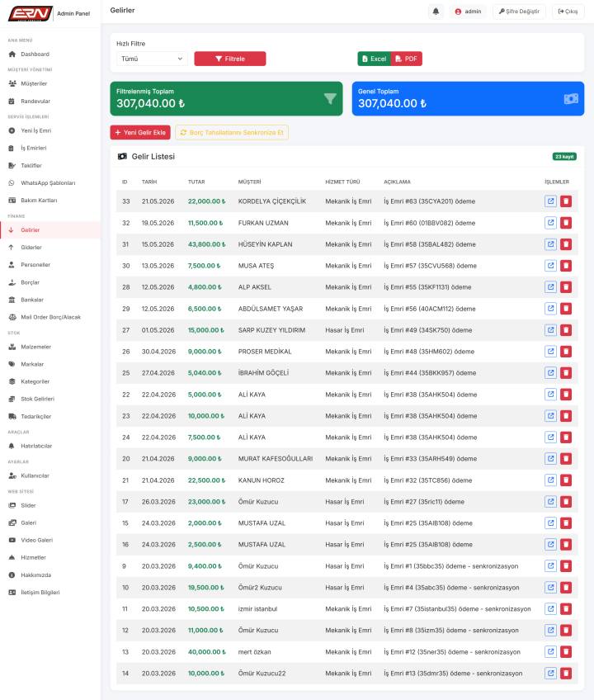Click the Hakkımızda info icon
The image size is (594, 700).
pos(12,575)
